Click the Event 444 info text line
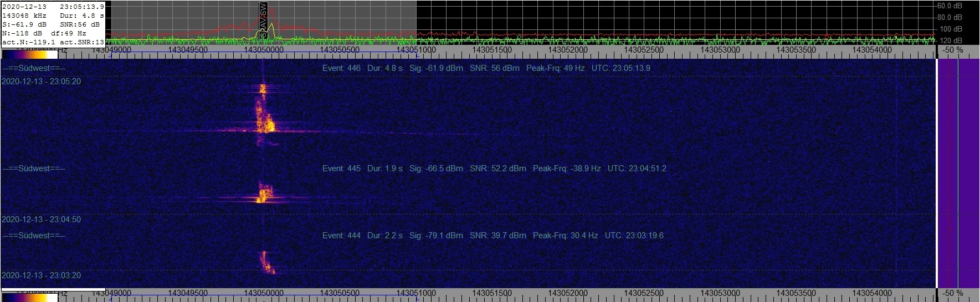 492,236
